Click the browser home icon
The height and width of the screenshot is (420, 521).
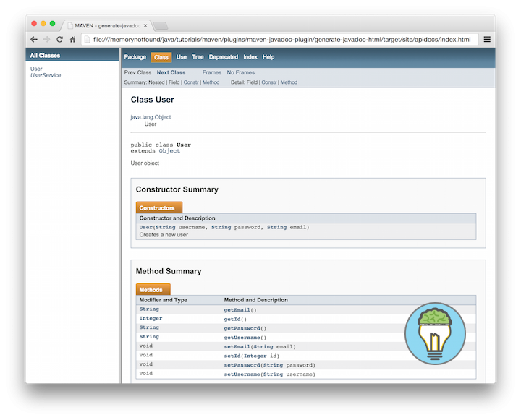72,40
